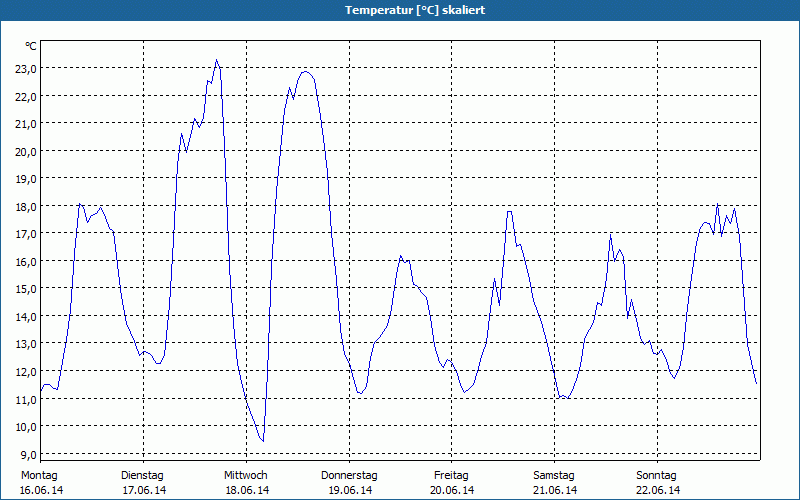Click the 17.06.14 date label
This screenshot has height=500, width=800.
click(x=144, y=490)
